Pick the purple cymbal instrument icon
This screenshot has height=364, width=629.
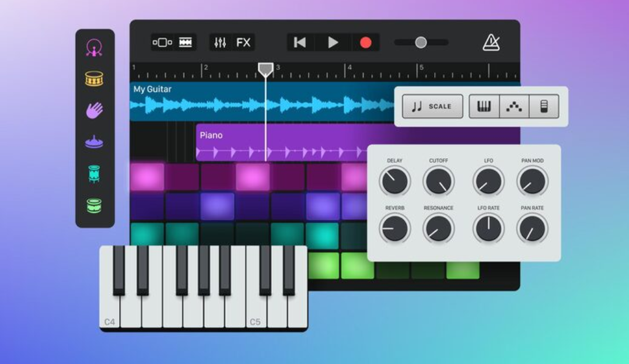coord(94,142)
